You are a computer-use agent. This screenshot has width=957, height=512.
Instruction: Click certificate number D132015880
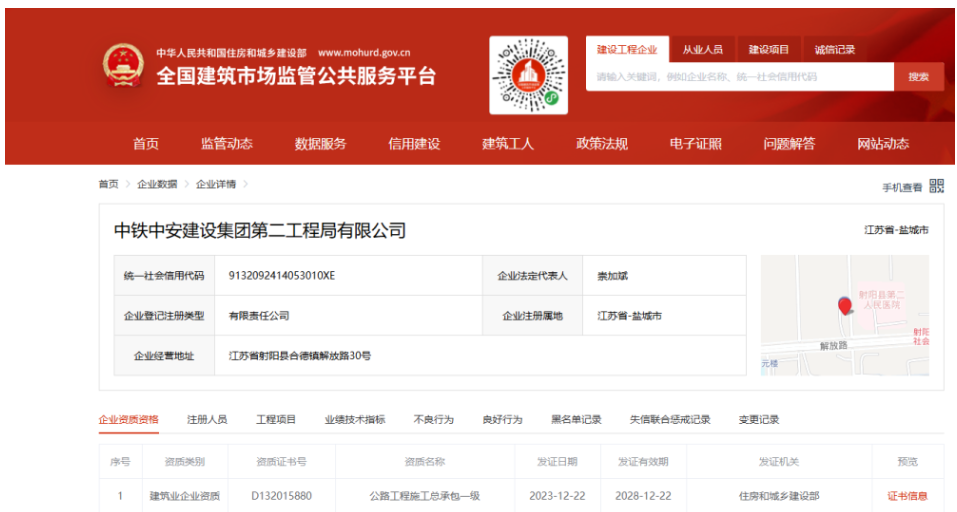(281, 496)
